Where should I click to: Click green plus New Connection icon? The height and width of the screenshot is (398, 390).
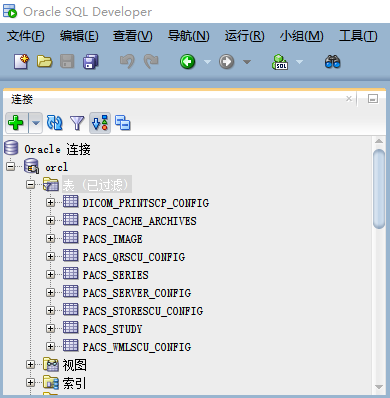pyautogui.click(x=16, y=123)
